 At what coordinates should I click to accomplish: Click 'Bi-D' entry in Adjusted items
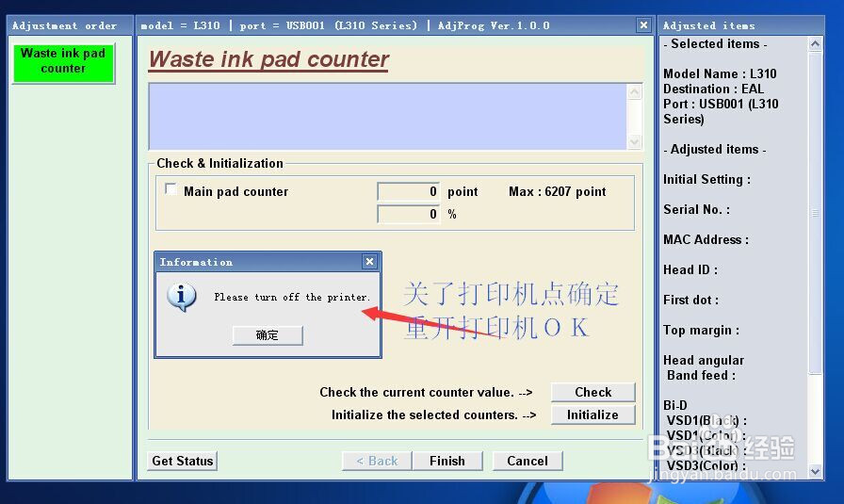click(x=675, y=405)
